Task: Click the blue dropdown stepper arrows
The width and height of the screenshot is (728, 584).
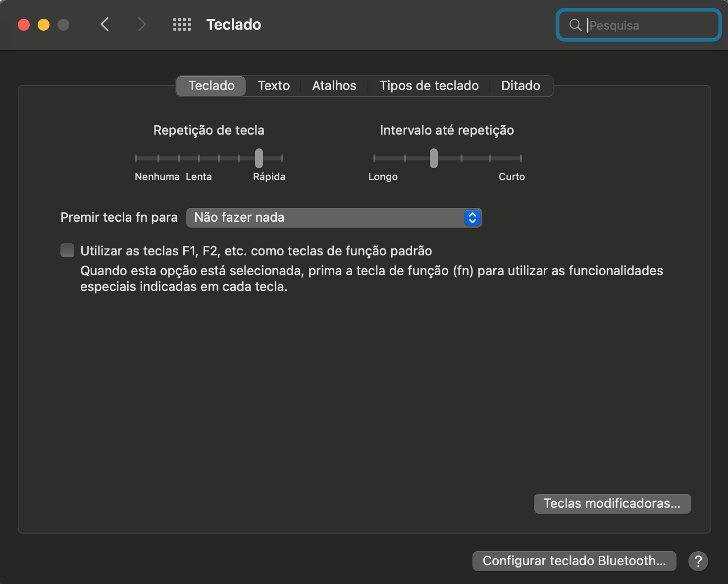Action: coord(472,218)
